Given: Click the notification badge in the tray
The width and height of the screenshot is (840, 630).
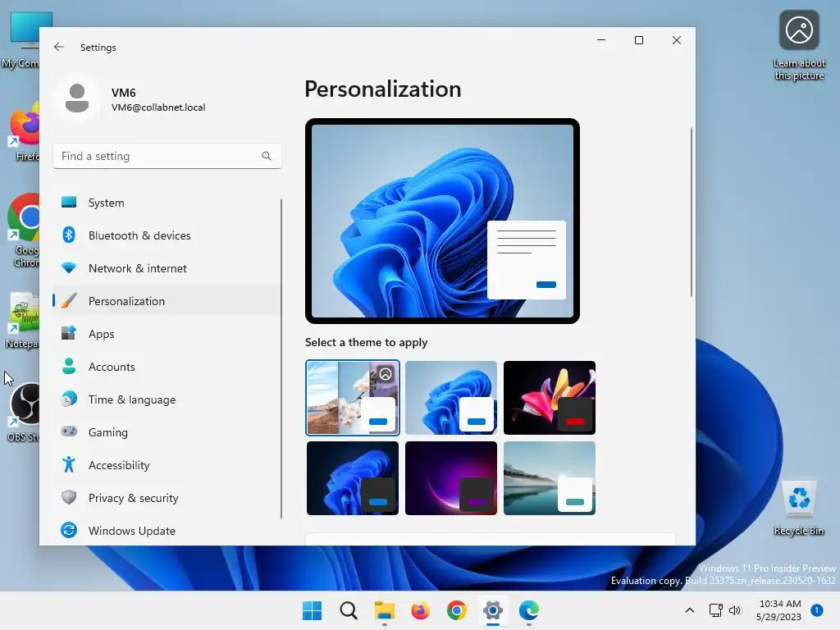Looking at the screenshot, I should pyautogui.click(x=817, y=610).
